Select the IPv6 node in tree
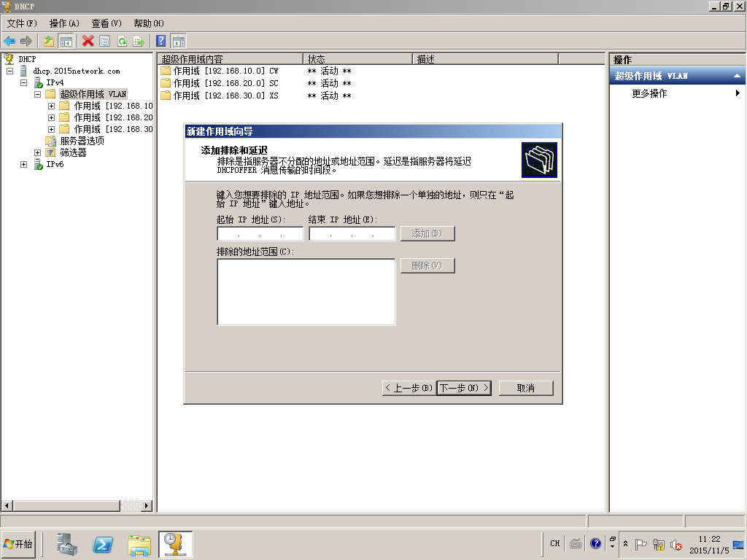 click(x=55, y=164)
